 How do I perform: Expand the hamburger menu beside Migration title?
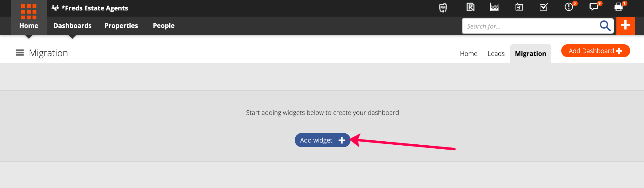coord(20,53)
